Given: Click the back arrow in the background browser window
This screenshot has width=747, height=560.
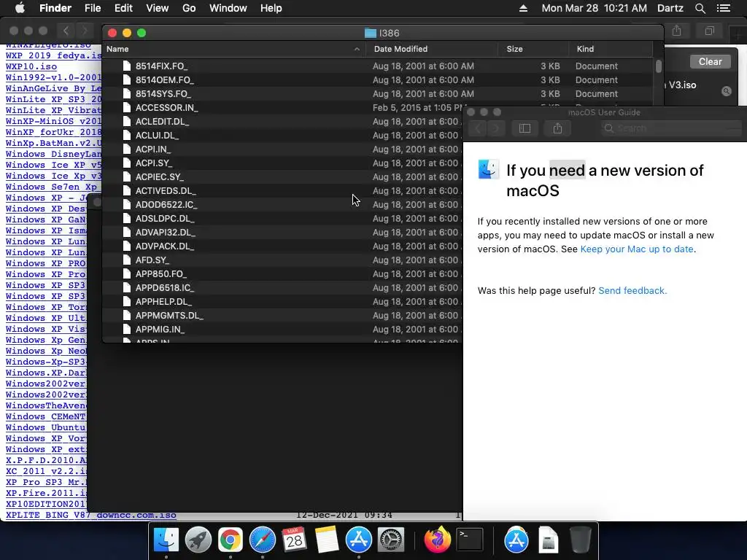Looking at the screenshot, I should pyautogui.click(x=66, y=31).
